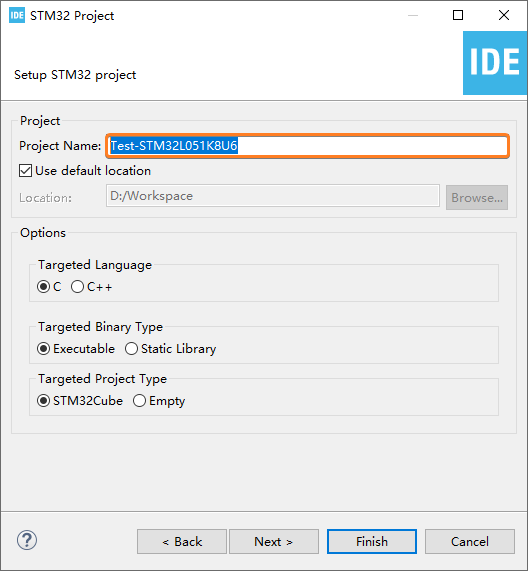Proceed with the Next button

coord(274,542)
